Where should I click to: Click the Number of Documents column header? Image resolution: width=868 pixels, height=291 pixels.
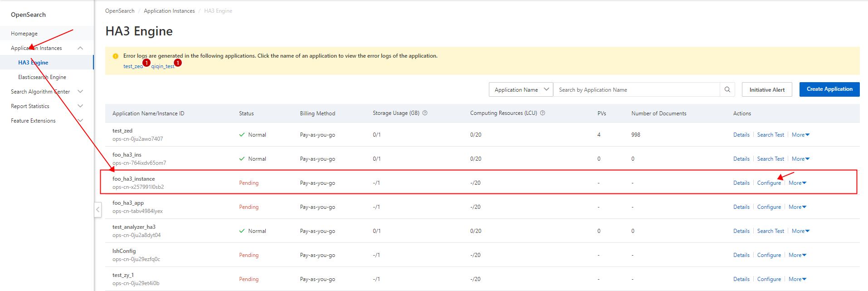pos(659,113)
